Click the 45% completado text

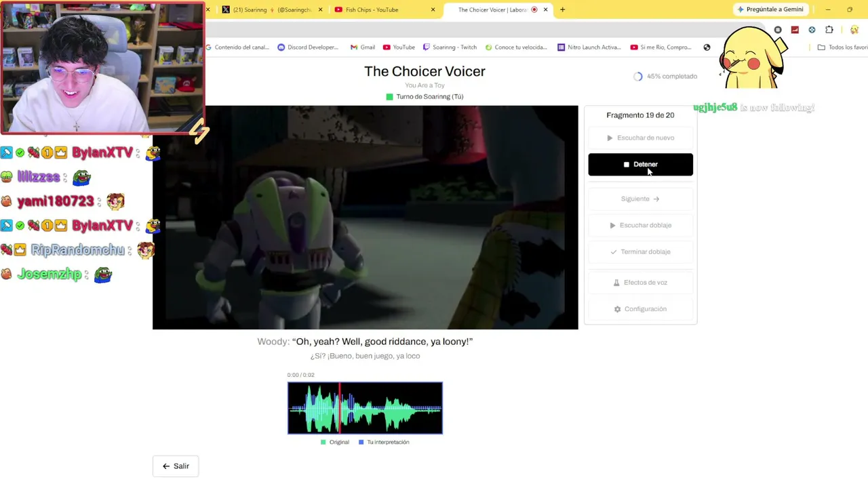point(672,77)
